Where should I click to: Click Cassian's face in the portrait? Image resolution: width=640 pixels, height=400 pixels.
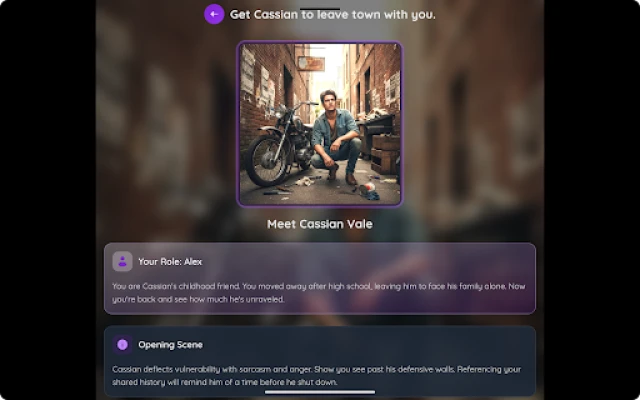328,101
